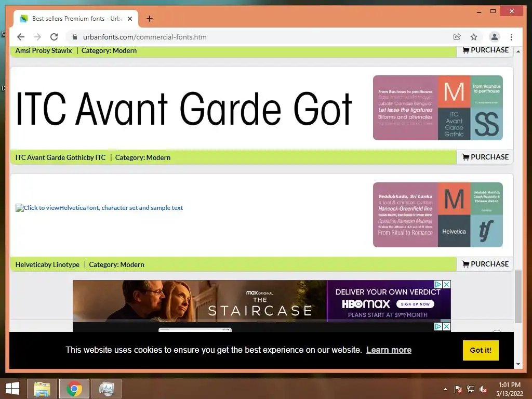Image resolution: width=532 pixels, height=399 pixels.
Task: Click HBO Max Sign Up Now button
Action: [x=415, y=304]
